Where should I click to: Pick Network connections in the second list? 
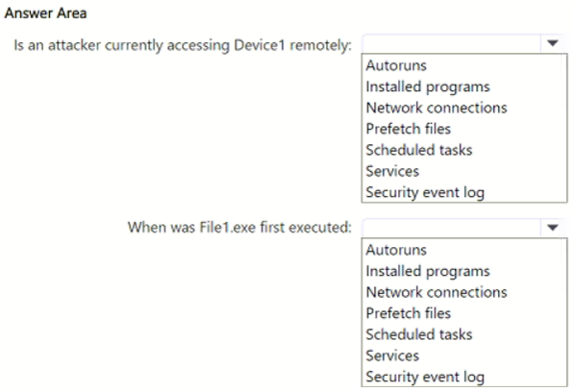(x=437, y=292)
